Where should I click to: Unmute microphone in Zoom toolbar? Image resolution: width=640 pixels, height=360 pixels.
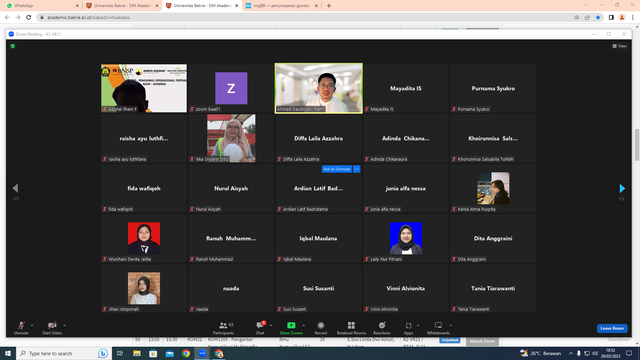[x=21, y=328]
